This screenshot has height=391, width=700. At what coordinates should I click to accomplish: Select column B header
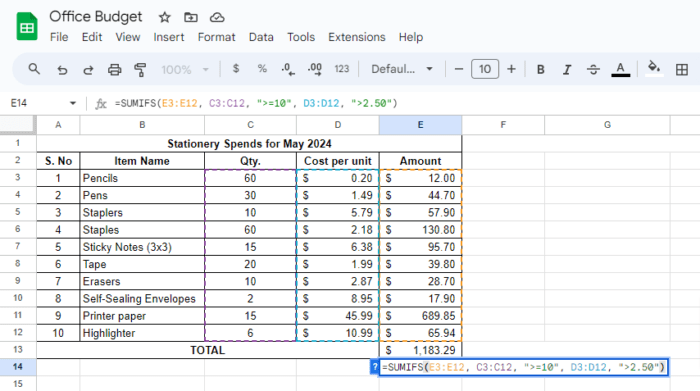coord(142,125)
